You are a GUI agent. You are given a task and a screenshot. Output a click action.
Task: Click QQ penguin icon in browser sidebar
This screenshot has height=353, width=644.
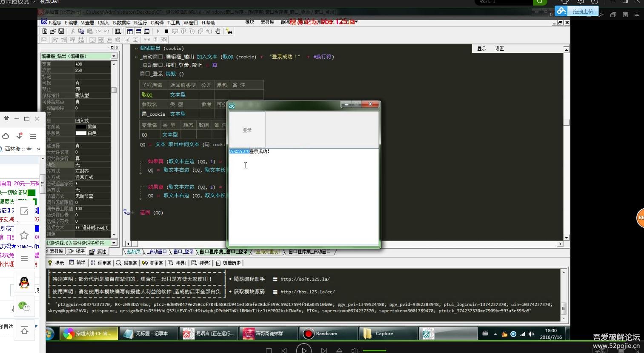pos(24,282)
